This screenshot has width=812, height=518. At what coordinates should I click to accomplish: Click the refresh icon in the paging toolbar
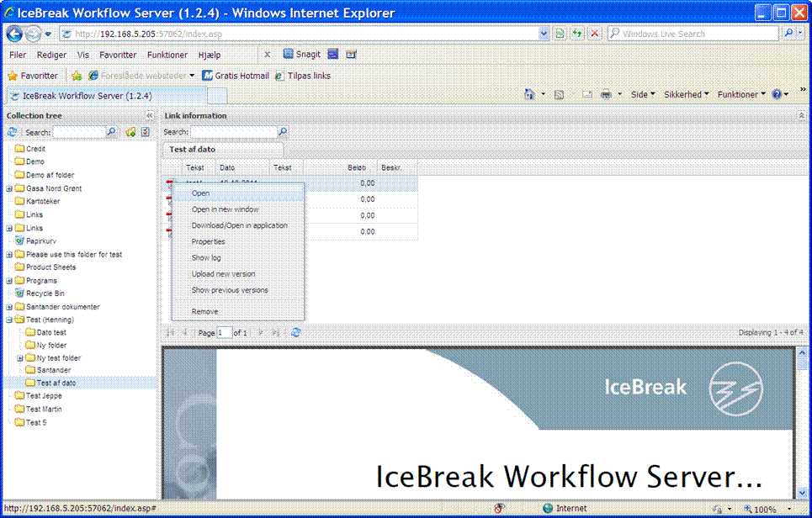point(295,333)
